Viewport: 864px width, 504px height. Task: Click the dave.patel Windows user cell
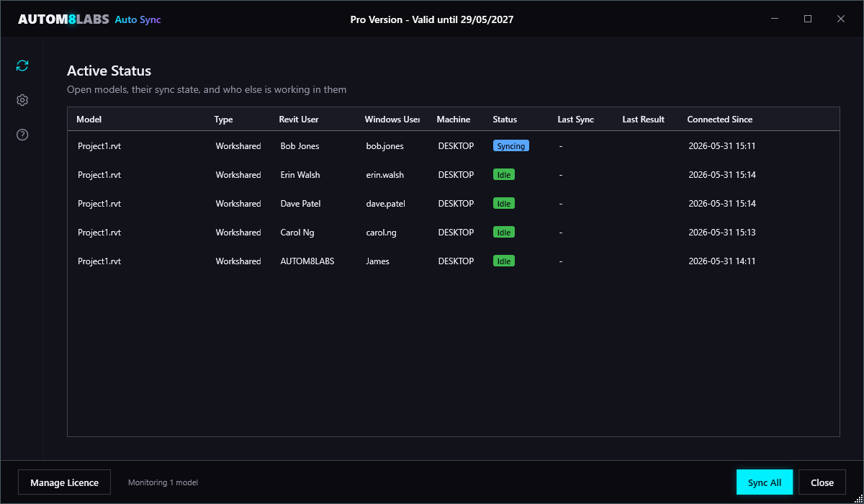(x=386, y=204)
